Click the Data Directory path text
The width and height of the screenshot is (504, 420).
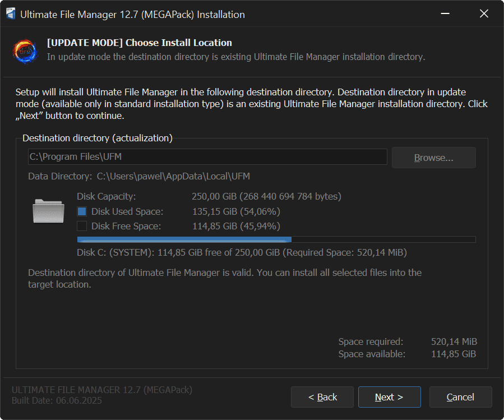[x=173, y=176]
